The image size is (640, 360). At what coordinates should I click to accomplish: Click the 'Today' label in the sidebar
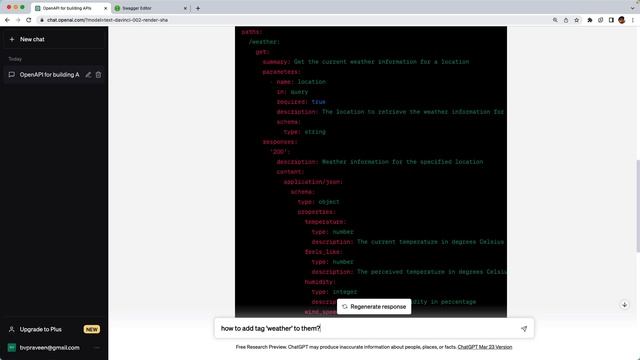[15, 59]
